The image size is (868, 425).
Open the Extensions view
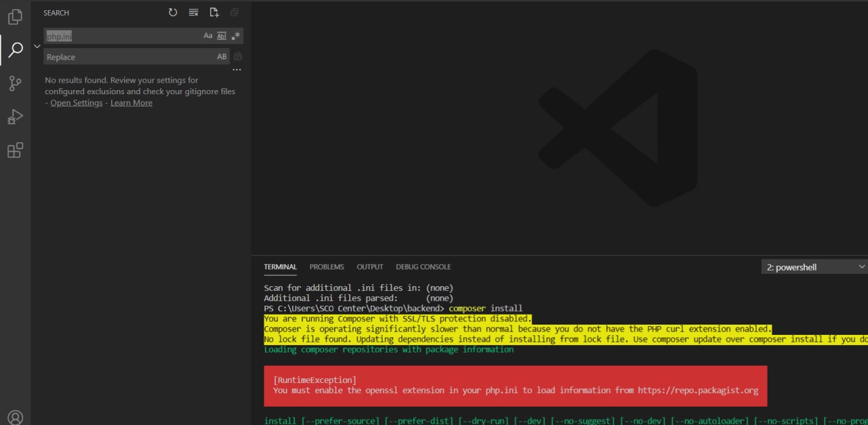[15, 150]
